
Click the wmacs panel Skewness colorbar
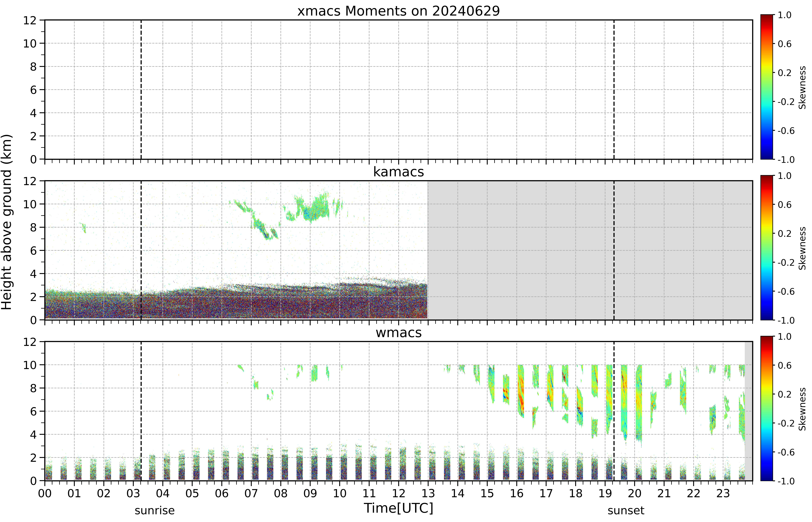coord(767,408)
